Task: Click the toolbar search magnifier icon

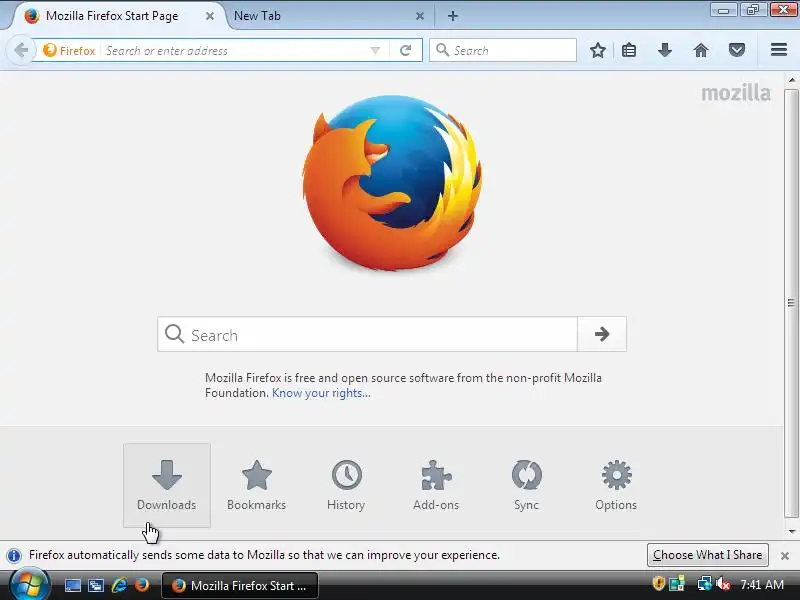Action: (x=442, y=50)
